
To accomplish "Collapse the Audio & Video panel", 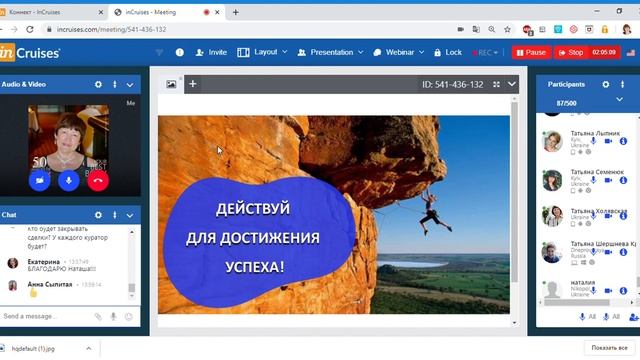I will pos(130,84).
